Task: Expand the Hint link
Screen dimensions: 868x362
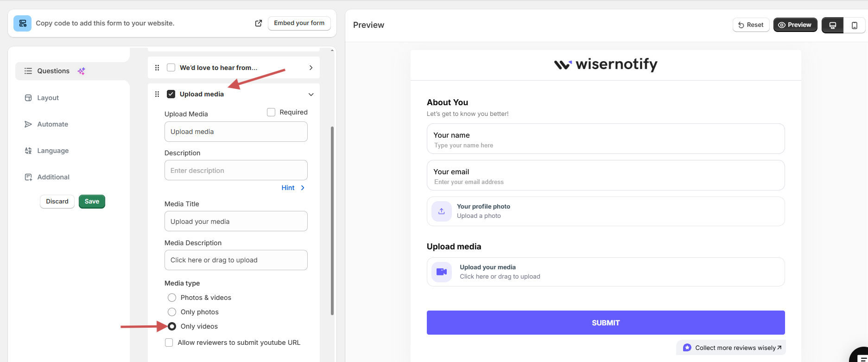Action: (293, 188)
